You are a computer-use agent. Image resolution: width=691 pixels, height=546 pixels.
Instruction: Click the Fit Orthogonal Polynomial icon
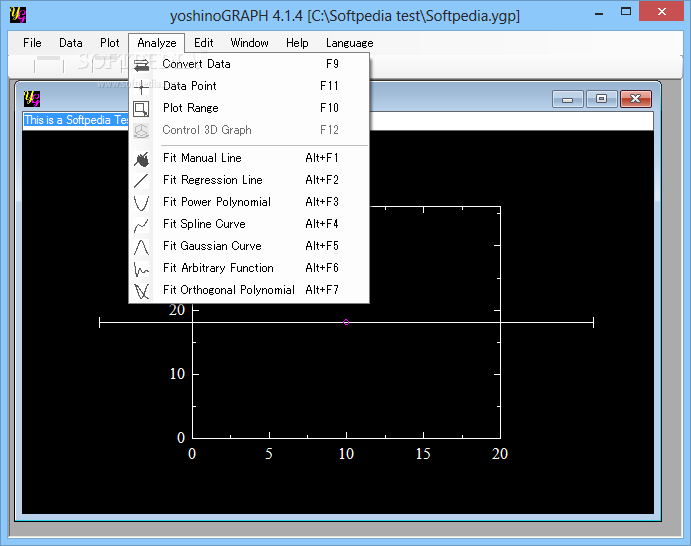pyautogui.click(x=141, y=291)
